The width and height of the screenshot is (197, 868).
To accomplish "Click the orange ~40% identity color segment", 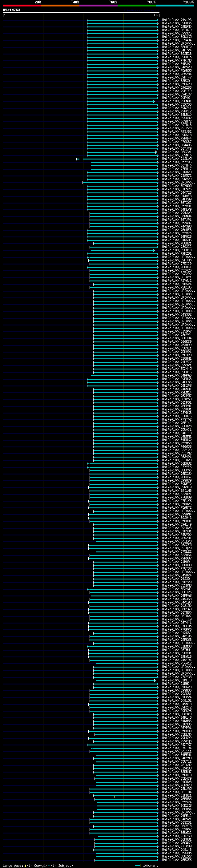I will pyautogui.click(x=60, y=6).
